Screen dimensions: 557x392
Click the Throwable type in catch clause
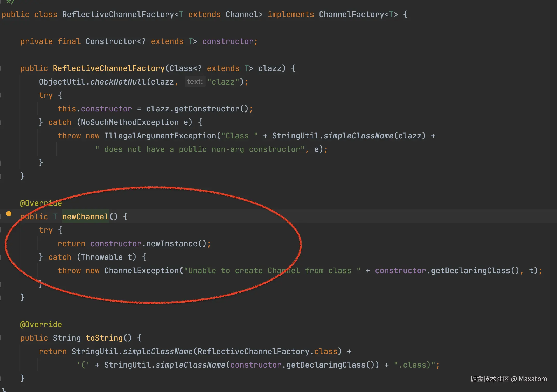tap(101, 257)
